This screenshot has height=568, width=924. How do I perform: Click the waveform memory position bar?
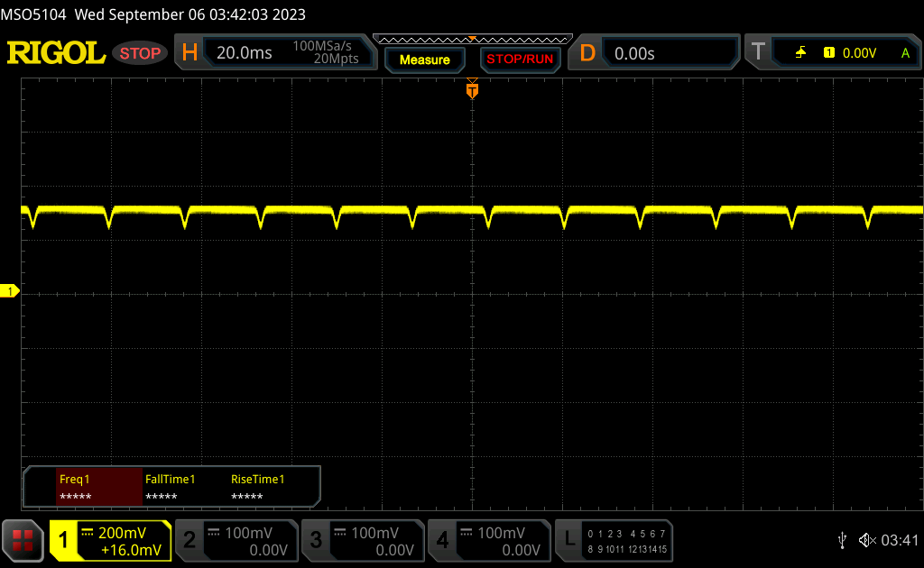(x=473, y=40)
